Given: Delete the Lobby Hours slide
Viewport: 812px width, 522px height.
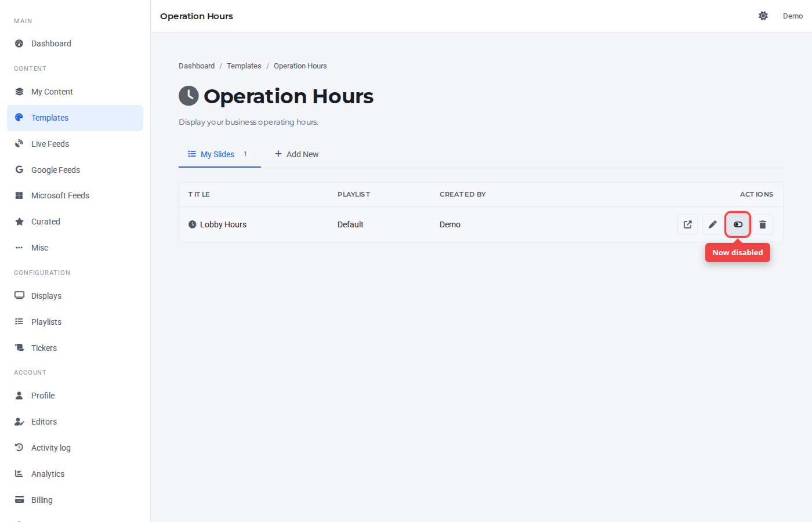Looking at the screenshot, I should point(763,224).
